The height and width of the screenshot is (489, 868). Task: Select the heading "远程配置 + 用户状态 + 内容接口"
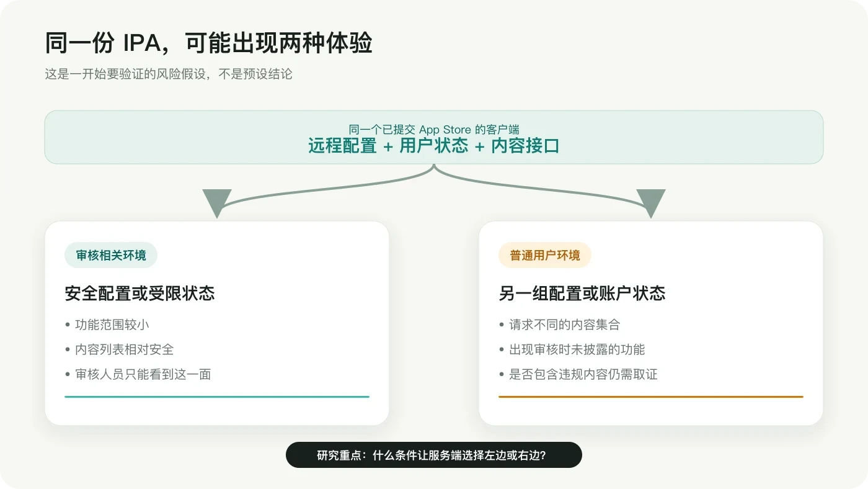tap(434, 146)
